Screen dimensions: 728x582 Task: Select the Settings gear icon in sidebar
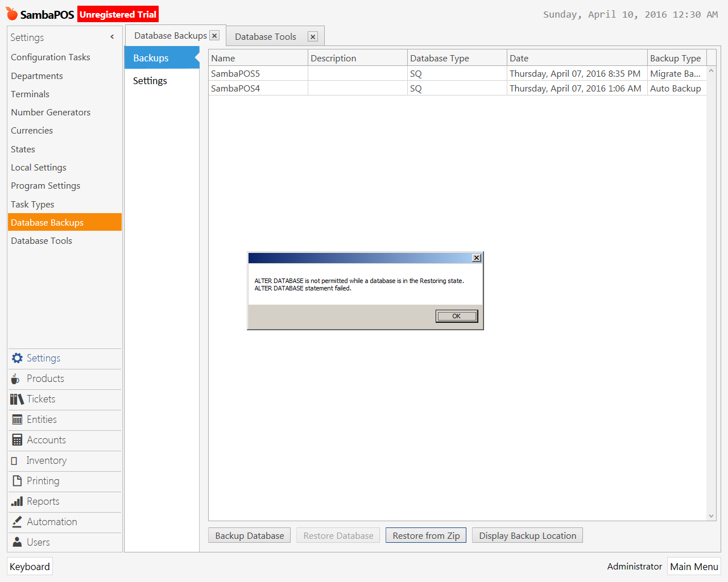[16, 358]
